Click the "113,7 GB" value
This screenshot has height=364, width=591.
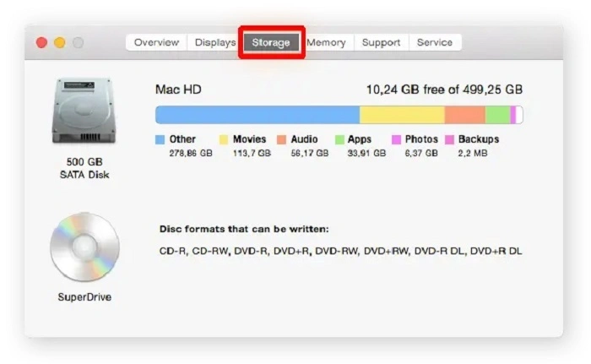point(252,153)
